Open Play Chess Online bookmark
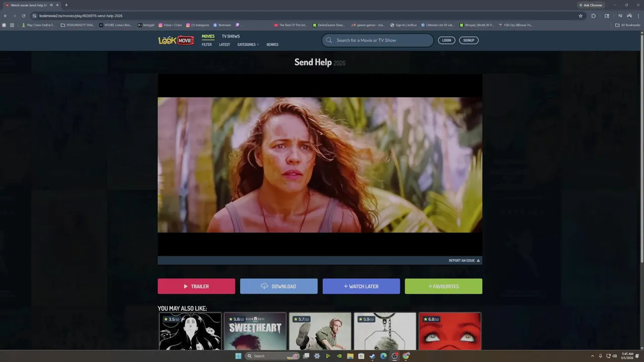This screenshot has width=644, height=362. [38, 25]
